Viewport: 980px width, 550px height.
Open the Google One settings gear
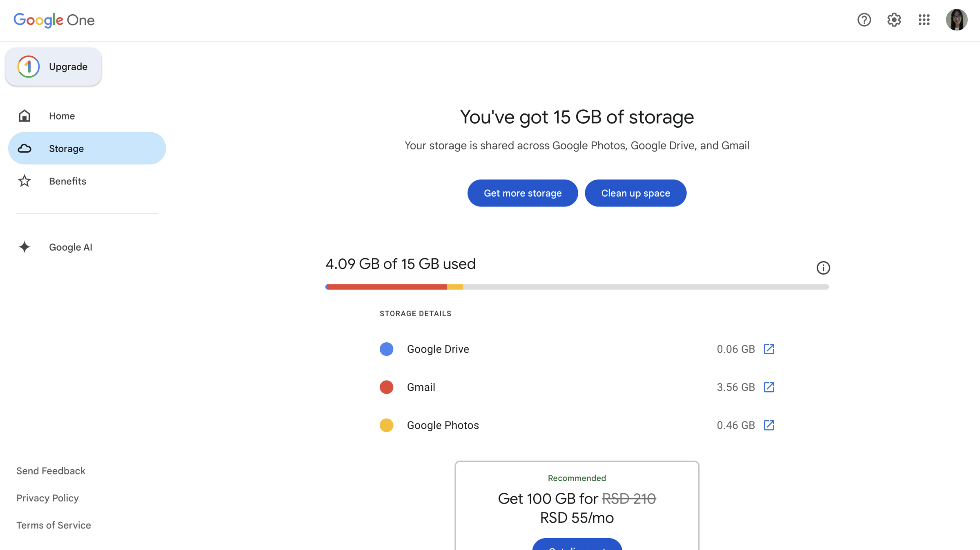pos(894,20)
